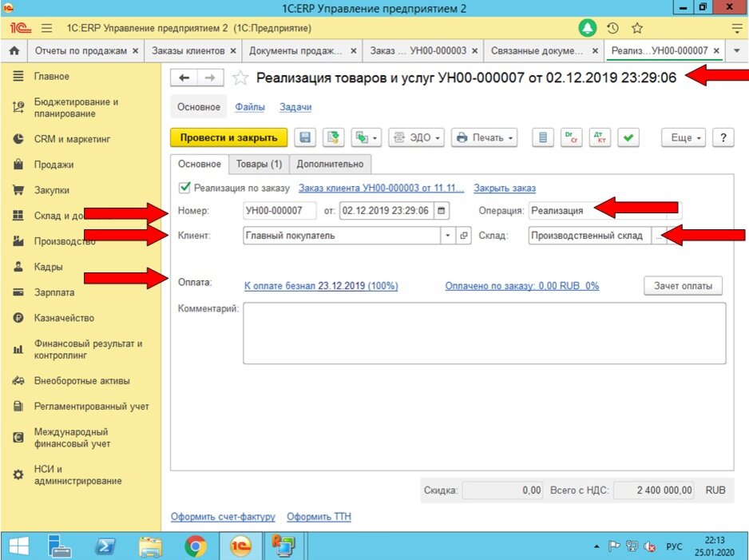749x560 pixels.
Task: Open the Внеоборотные активы section
Action: (x=81, y=381)
